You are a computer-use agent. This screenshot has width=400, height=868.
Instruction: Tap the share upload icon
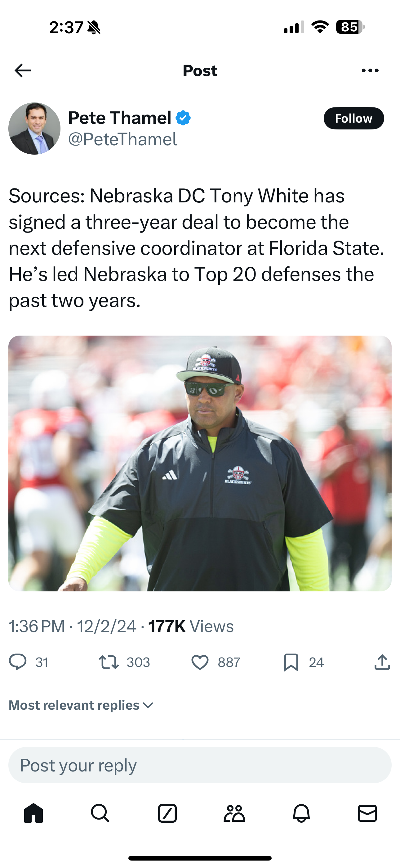(x=382, y=662)
